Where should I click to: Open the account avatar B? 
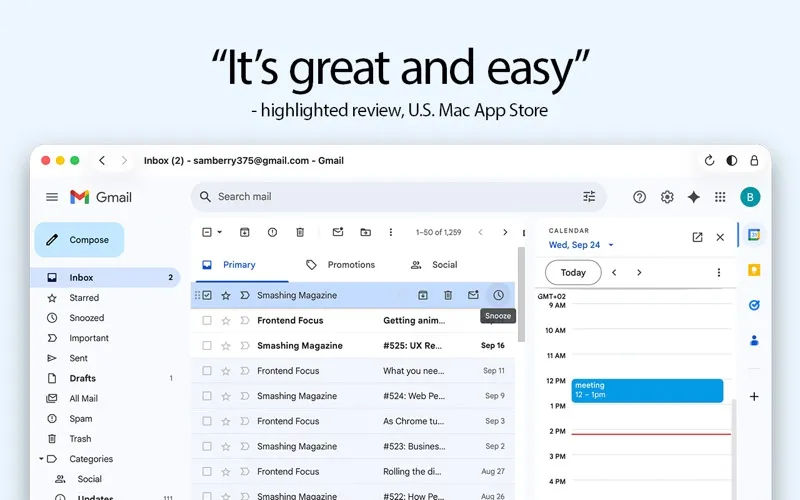click(x=750, y=197)
